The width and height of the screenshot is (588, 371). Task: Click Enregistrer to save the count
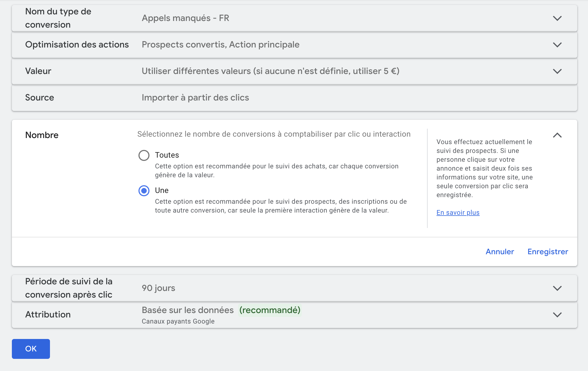[548, 252]
